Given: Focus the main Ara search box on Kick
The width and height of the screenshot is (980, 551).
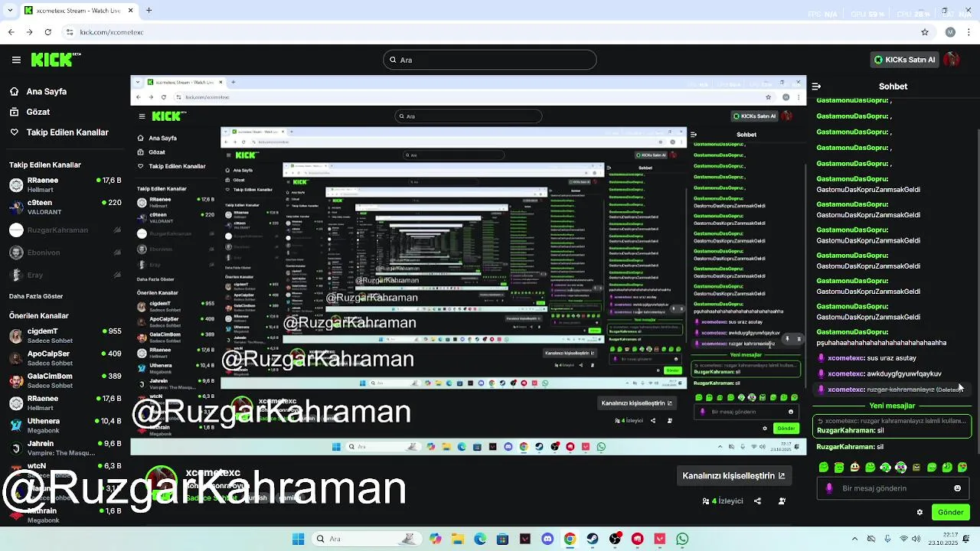Looking at the screenshot, I should (x=490, y=60).
